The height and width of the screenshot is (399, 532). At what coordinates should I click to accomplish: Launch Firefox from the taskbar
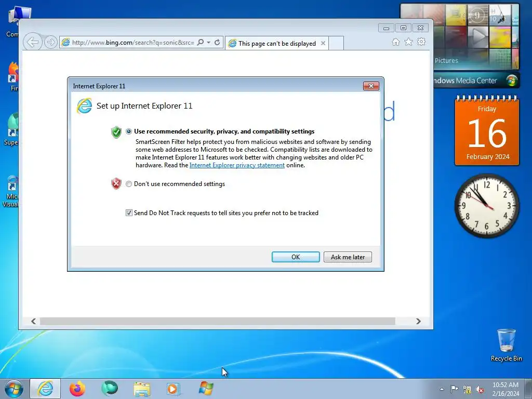point(77,389)
